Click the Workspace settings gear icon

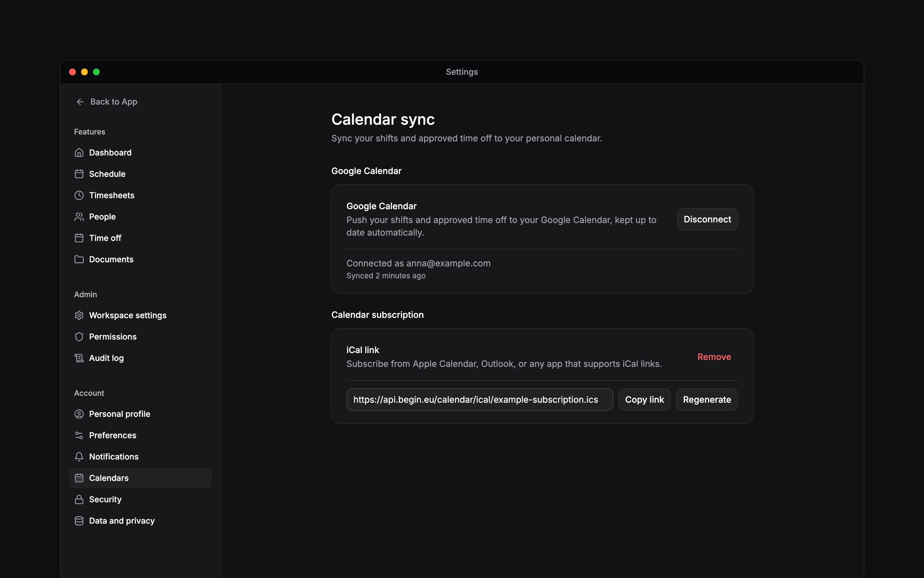point(79,315)
